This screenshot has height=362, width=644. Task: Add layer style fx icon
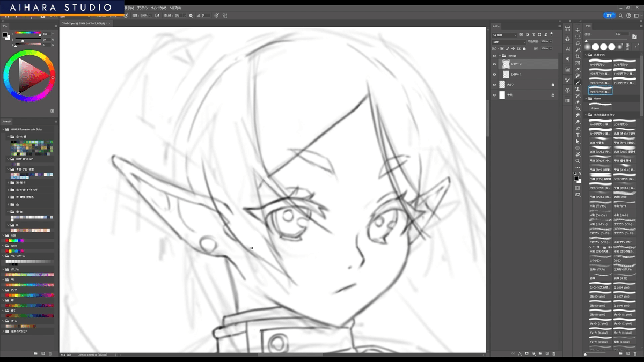(x=520, y=353)
